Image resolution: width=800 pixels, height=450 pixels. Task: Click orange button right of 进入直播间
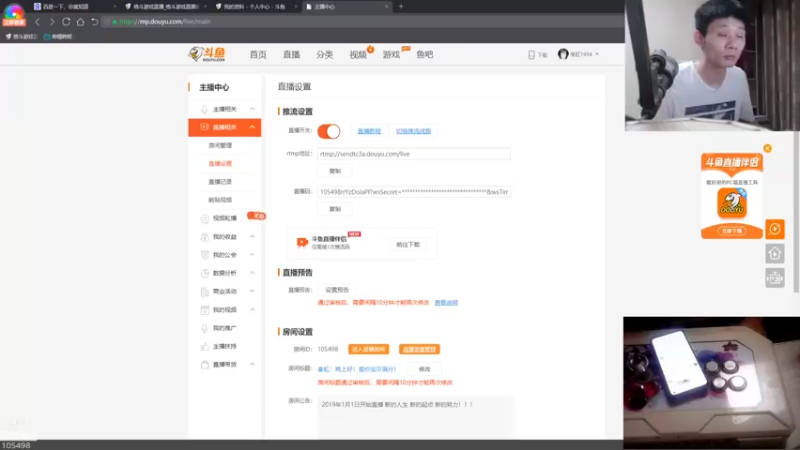coord(419,349)
